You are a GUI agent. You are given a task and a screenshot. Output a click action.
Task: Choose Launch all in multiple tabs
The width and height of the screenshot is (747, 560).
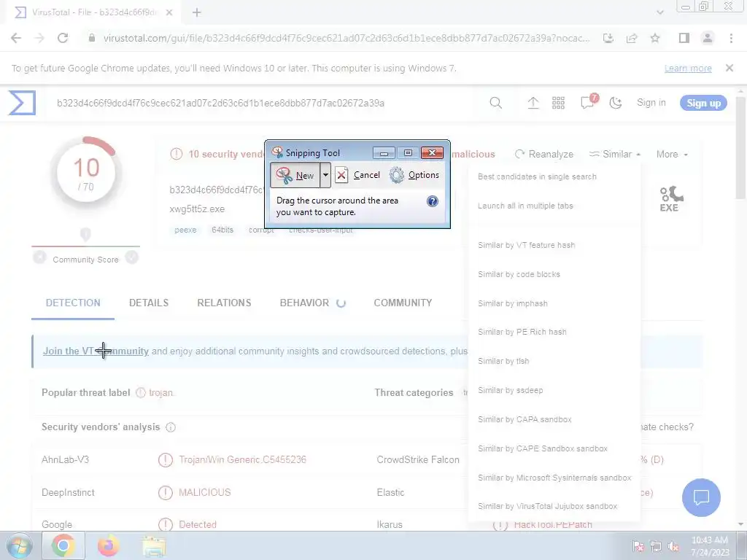point(525,206)
